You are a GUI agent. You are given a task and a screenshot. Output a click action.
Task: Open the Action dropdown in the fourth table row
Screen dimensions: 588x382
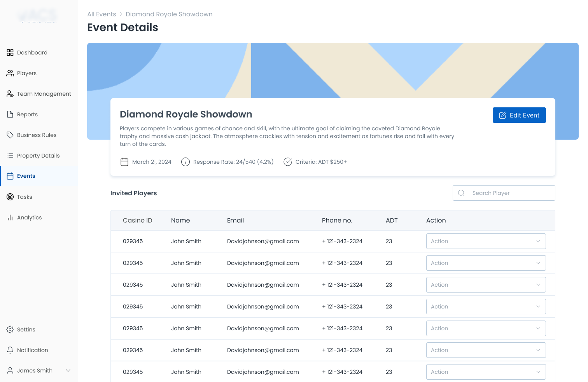tap(486, 307)
